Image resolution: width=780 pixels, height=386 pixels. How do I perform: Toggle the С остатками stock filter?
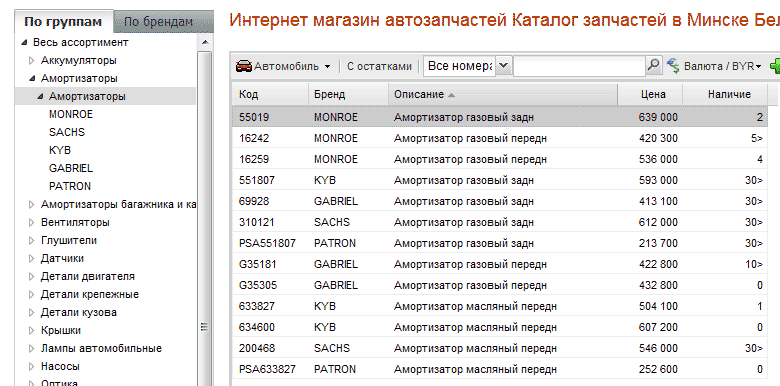379,66
